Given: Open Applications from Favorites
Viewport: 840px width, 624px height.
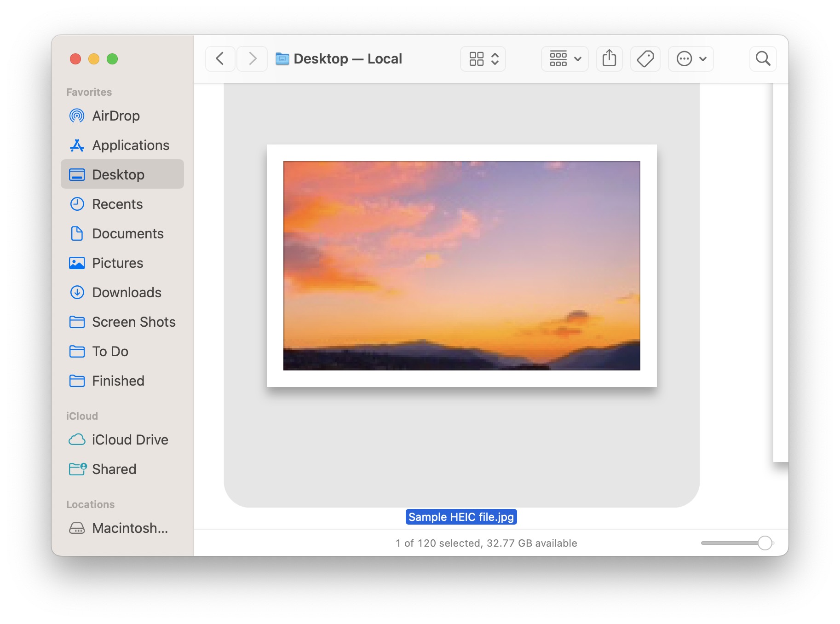Looking at the screenshot, I should coord(131,145).
